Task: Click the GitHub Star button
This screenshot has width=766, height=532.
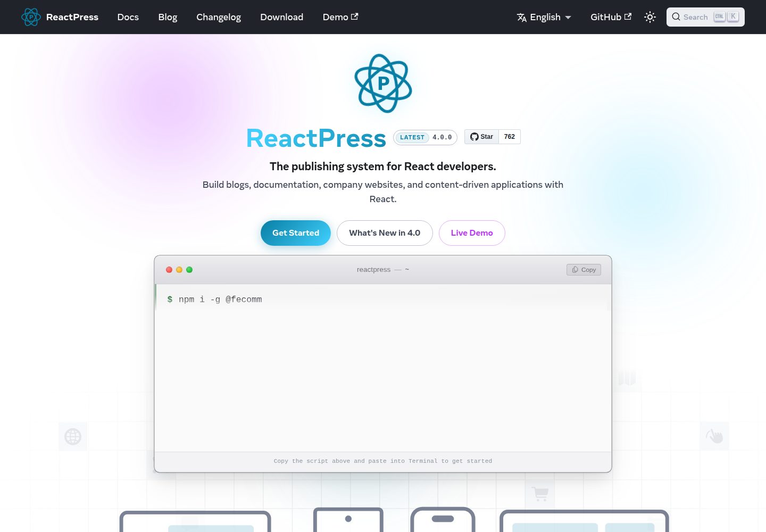Action: [x=481, y=137]
